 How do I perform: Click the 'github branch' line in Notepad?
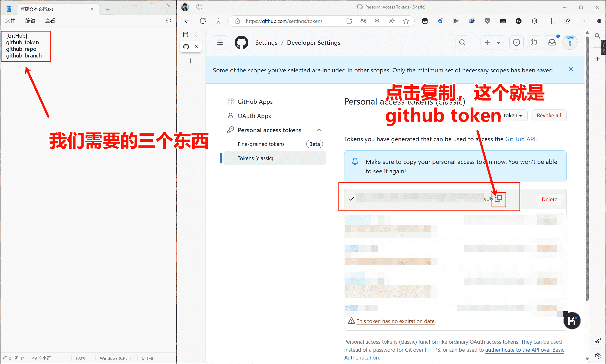pos(24,56)
